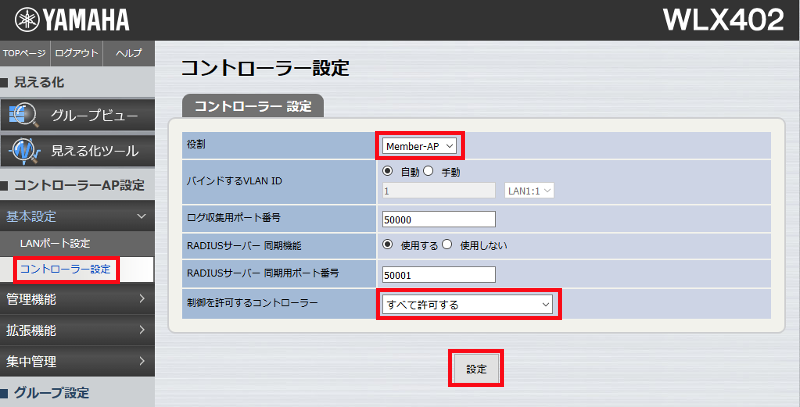Click ログアウト to log out
Viewport: 800px width, 407px height.
[x=77, y=53]
